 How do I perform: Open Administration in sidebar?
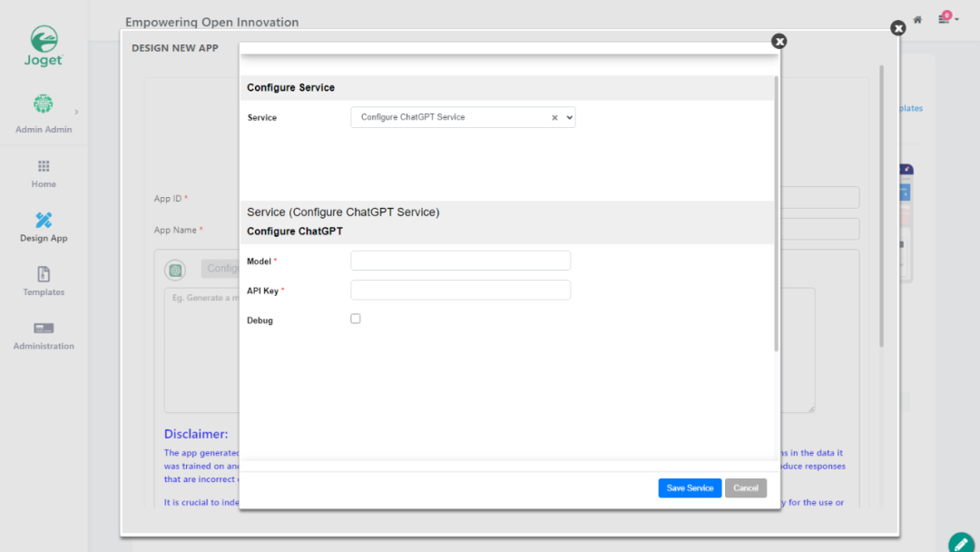click(44, 336)
